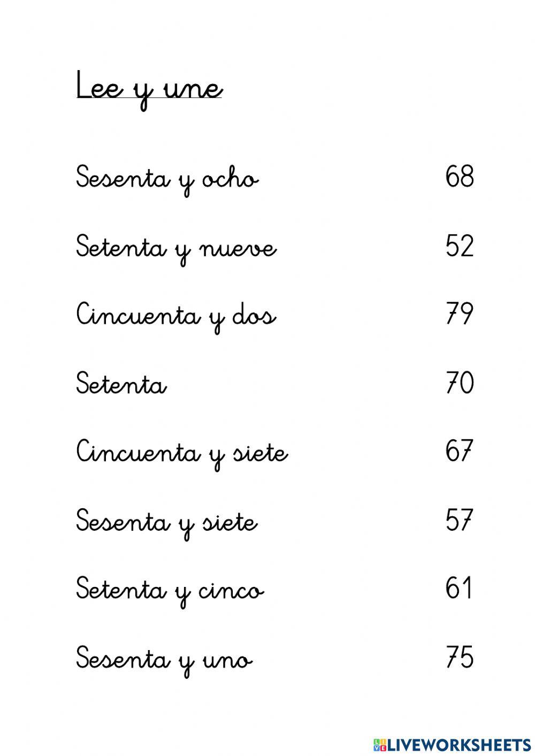Screen dimensions: 535x756
Task: Select the phrase Cincuenta y siete
Action: coord(182,453)
